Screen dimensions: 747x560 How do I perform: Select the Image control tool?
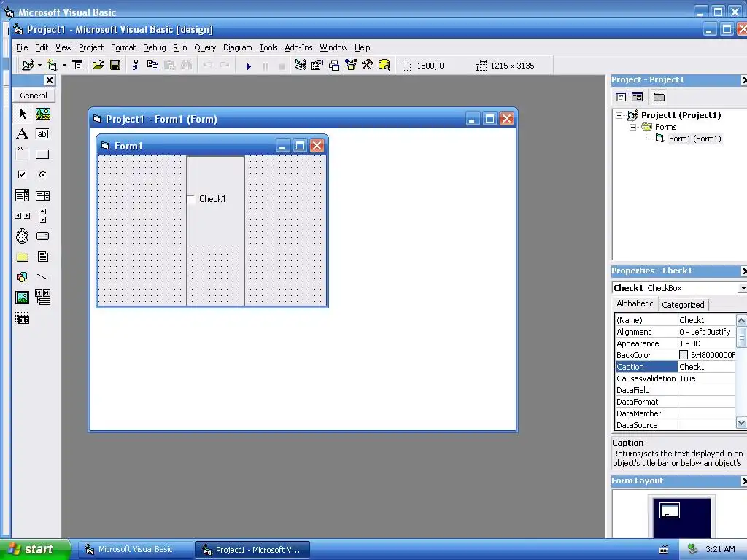23,297
